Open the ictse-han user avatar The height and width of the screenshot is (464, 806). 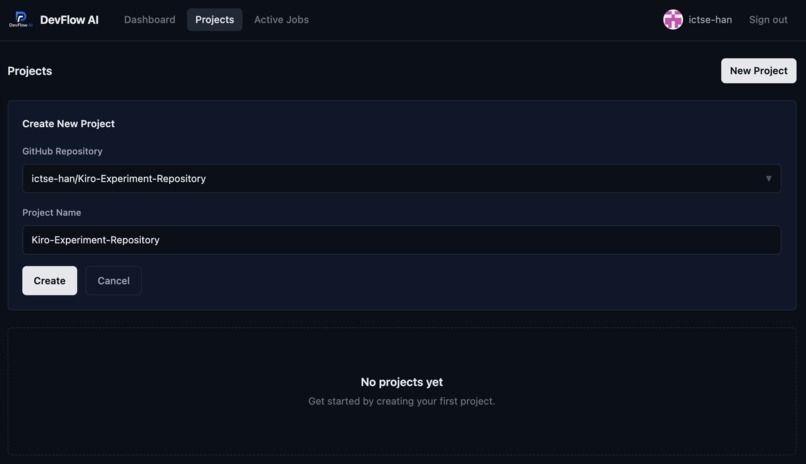(x=672, y=20)
